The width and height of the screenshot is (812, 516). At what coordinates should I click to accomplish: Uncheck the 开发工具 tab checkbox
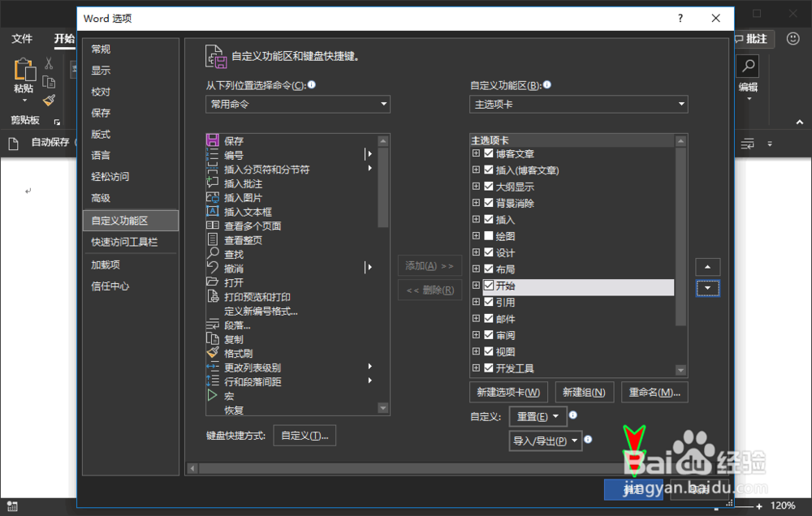[x=487, y=368]
